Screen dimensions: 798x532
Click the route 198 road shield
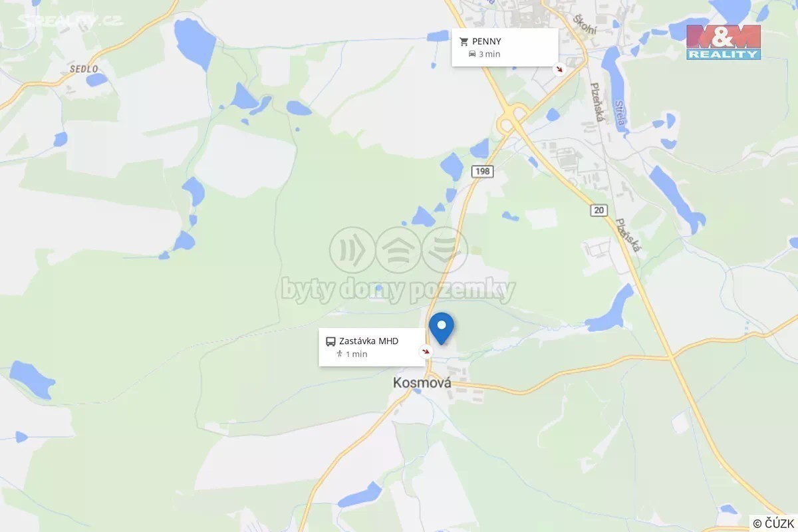[482, 172]
